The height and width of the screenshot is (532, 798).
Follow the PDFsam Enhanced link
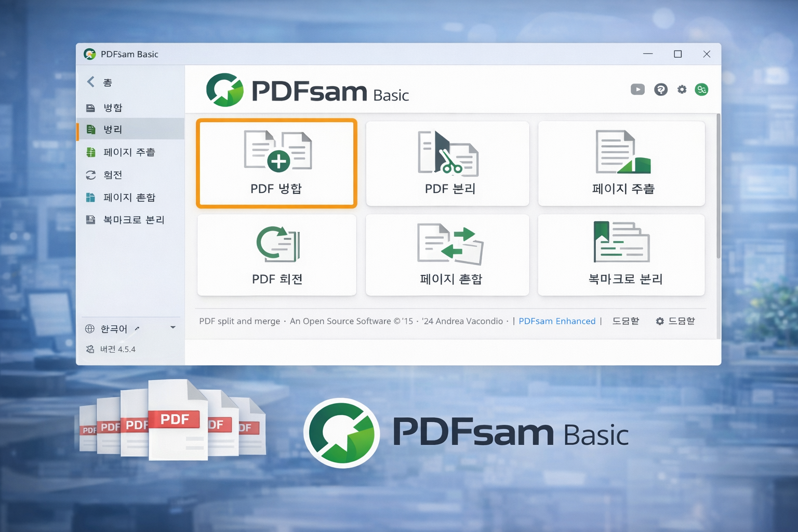[557, 321]
